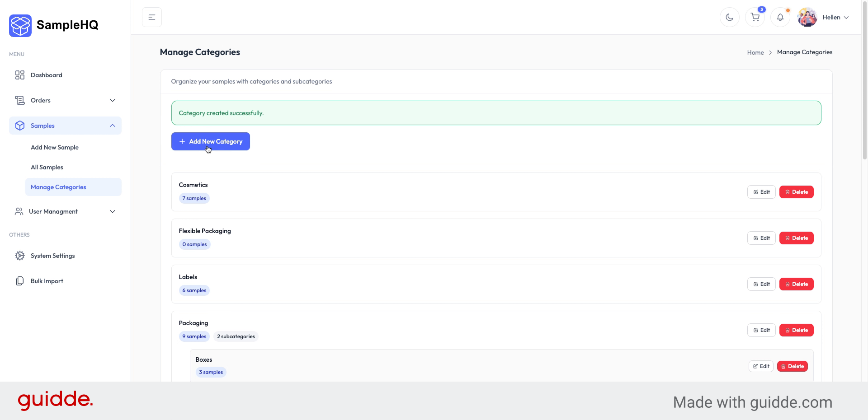Check notifications via the bell icon
Screen dimensions: 868x420
pyautogui.click(x=780, y=17)
